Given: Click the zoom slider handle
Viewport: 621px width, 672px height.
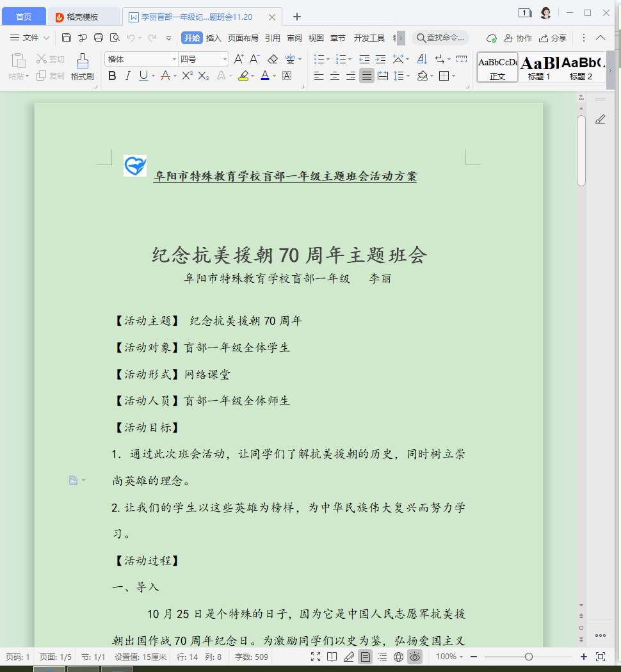Looking at the screenshot, I should point(529,657).
